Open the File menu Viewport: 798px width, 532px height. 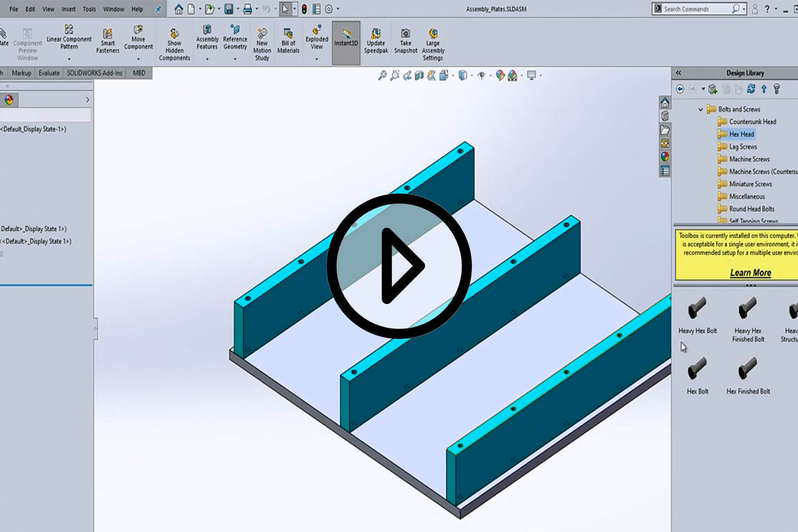pos(14,9)
